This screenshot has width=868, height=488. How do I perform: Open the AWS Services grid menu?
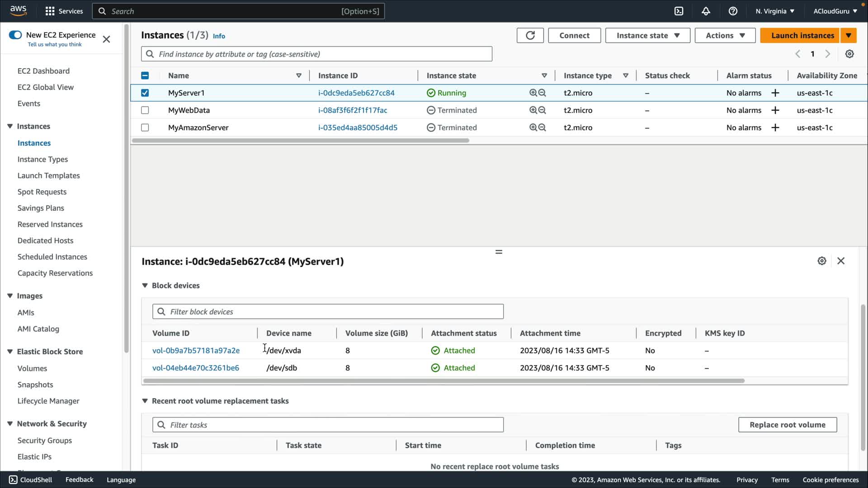(x=50, y=11)
